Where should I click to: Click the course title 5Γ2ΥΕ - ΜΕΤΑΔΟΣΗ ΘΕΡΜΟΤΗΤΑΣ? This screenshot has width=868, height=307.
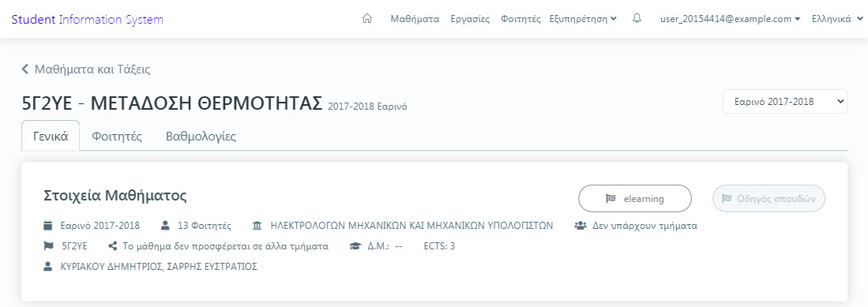coord(171,103)
